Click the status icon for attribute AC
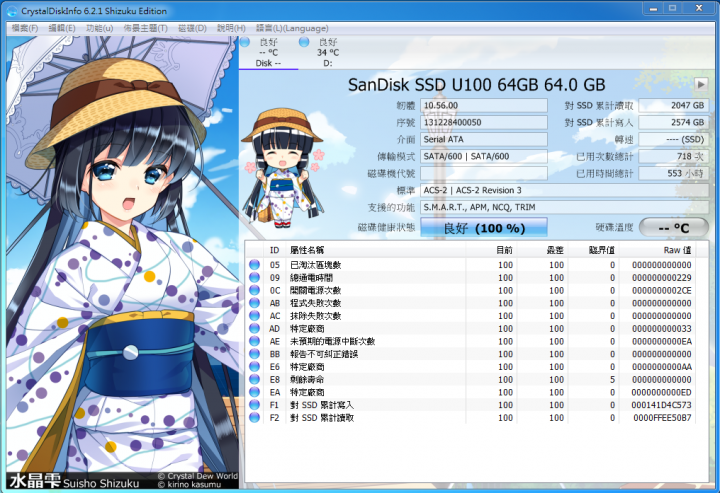This screenshot has width=720, height=493. pos(254,316)
